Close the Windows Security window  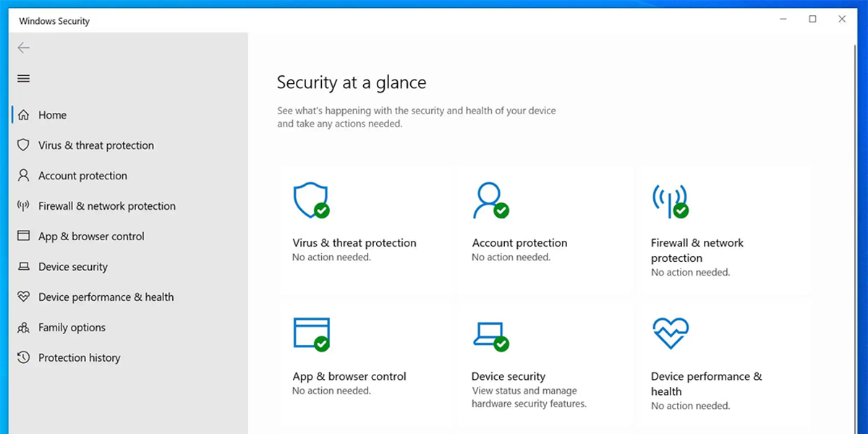842,20
